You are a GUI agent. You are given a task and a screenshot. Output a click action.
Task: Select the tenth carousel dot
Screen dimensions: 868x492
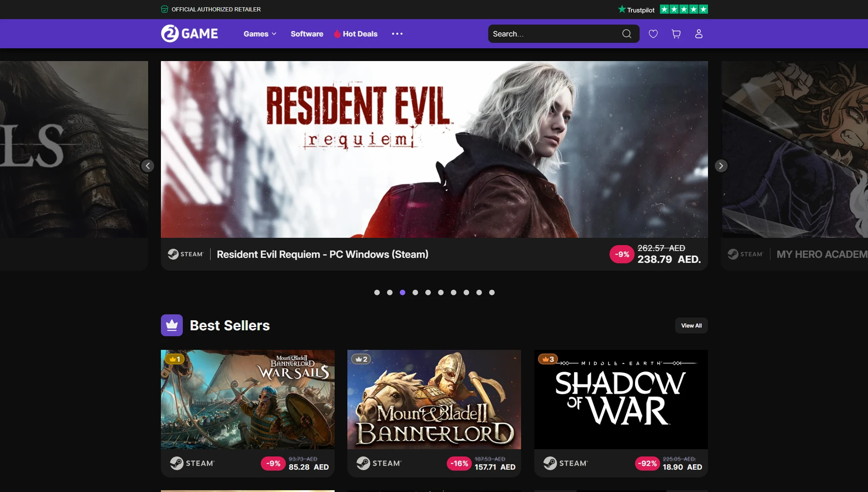click(492, 292)
